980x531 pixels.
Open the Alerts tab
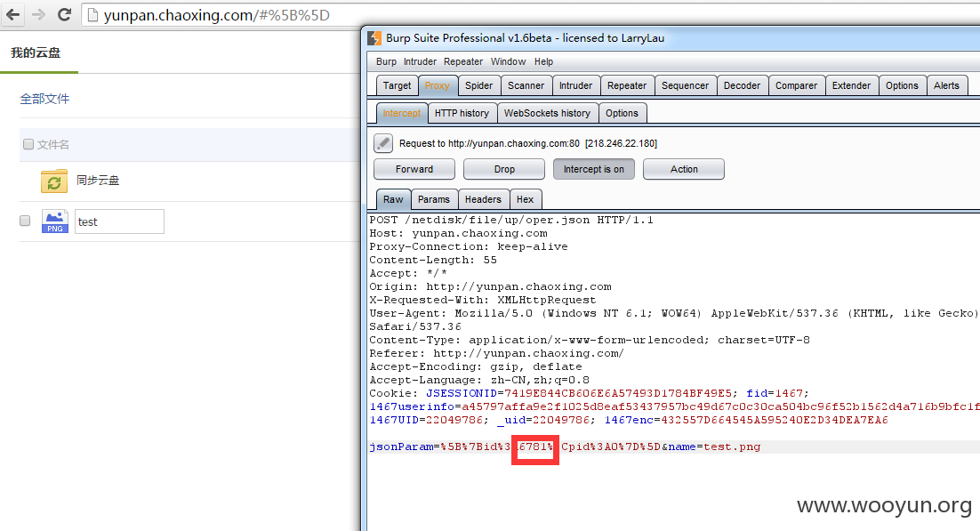946,85
